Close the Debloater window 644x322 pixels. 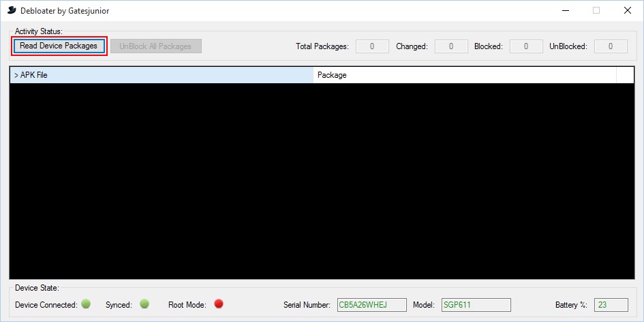coord(627,11)
